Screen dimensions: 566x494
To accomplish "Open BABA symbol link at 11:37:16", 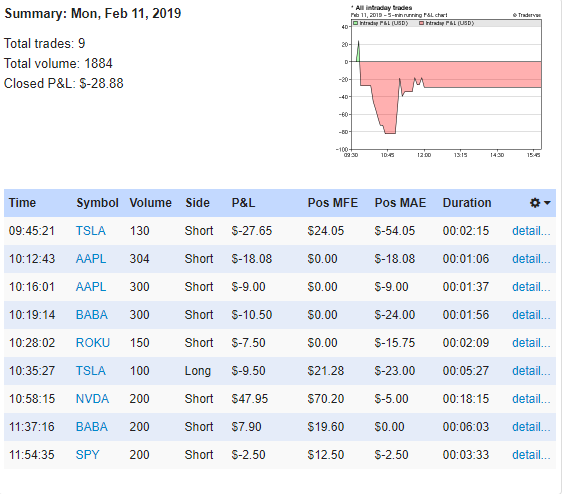I will tap(92, 427).
